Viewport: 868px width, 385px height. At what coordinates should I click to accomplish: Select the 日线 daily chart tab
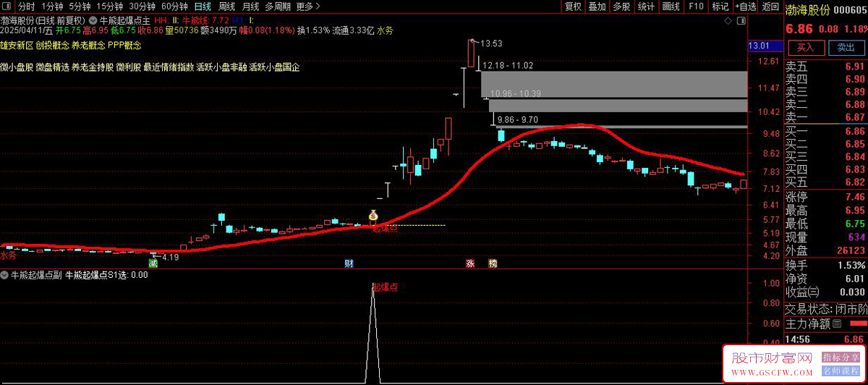(203, 6)
